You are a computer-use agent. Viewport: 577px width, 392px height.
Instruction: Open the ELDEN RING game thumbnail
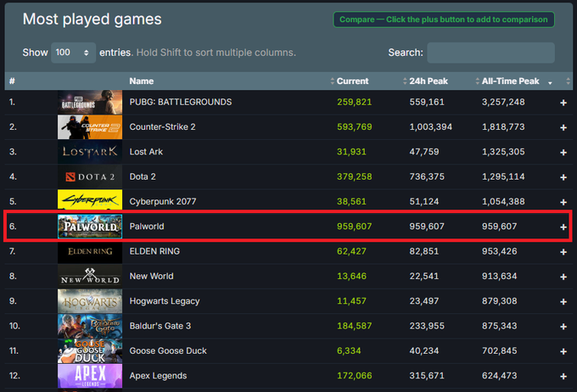(x=90, y=251)
